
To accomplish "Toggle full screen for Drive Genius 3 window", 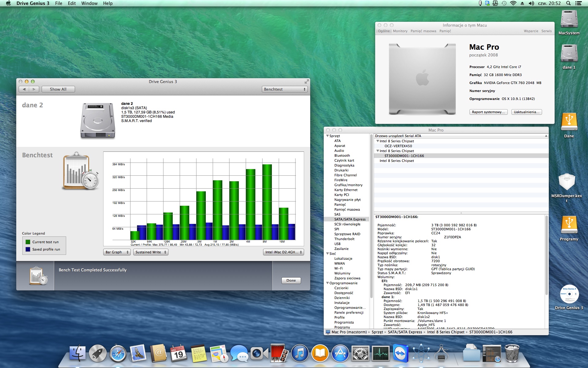I will (x=307, y=82).
